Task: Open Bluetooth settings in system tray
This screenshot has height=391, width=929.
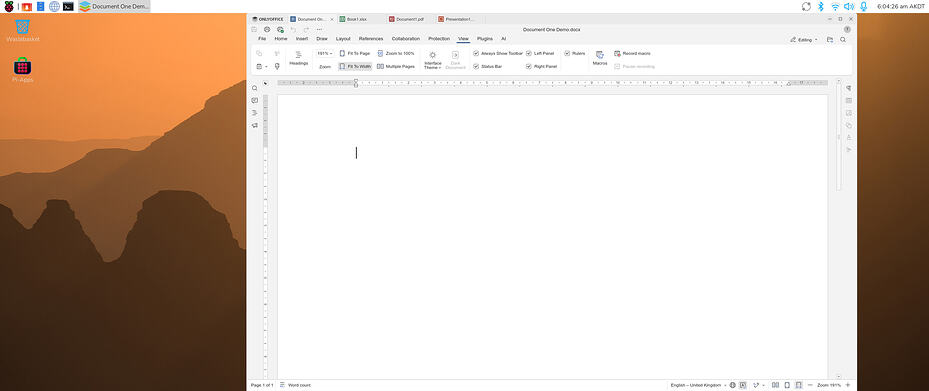Action: 821,7
